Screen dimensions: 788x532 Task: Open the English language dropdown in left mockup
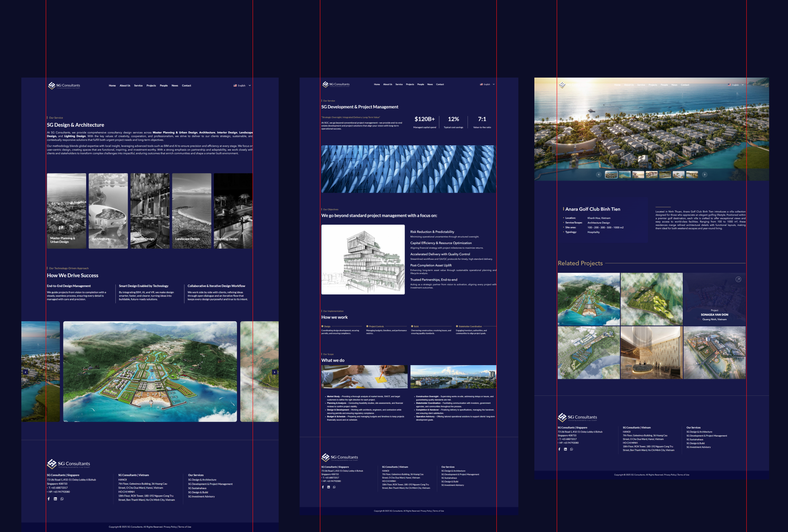tap(242, 86)
